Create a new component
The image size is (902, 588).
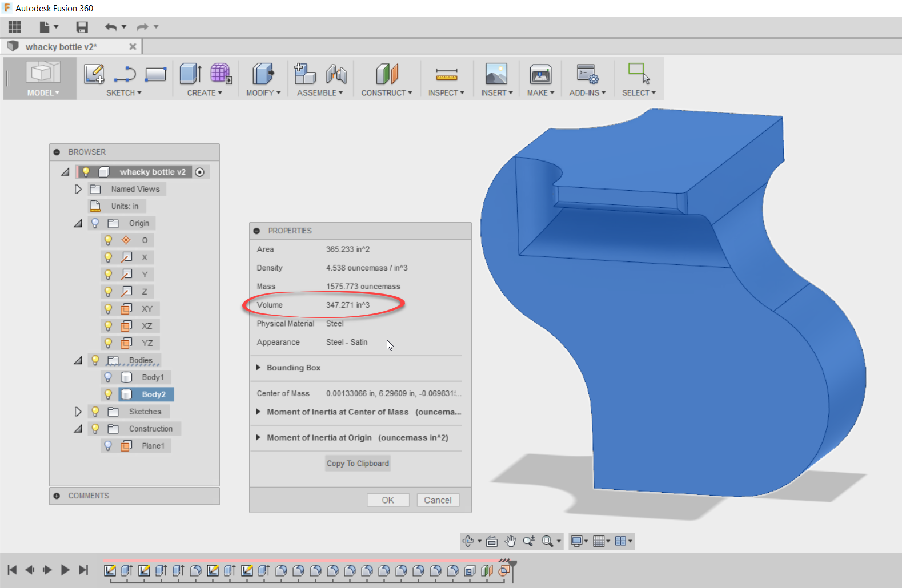click(304, 74)
